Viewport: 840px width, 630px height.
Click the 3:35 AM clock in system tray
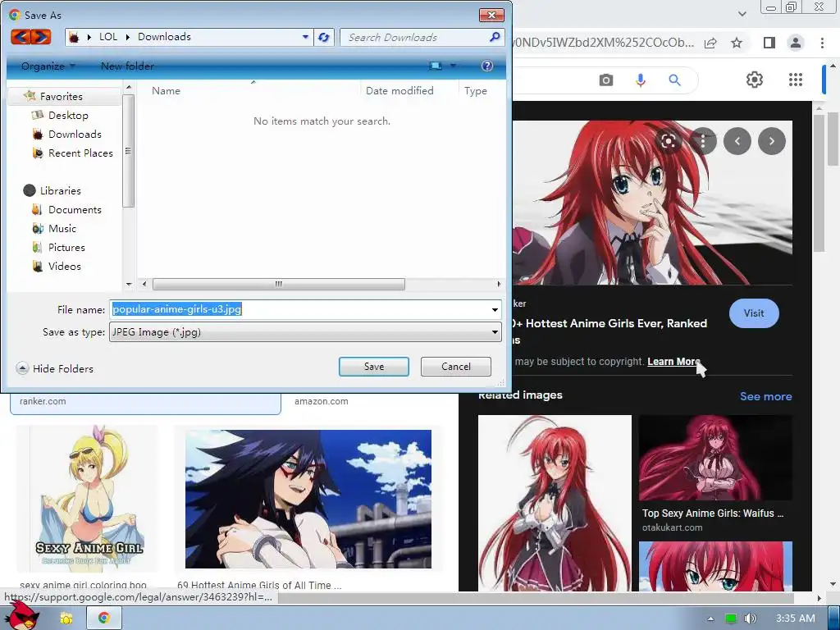[796, 619]
